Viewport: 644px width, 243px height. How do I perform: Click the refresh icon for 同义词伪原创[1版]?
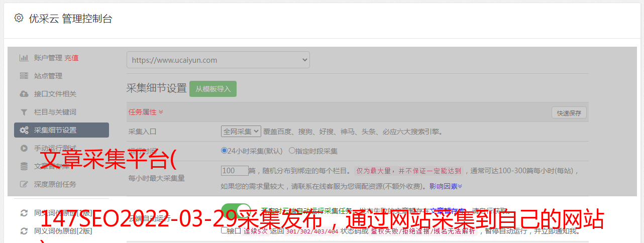(24, 213)
